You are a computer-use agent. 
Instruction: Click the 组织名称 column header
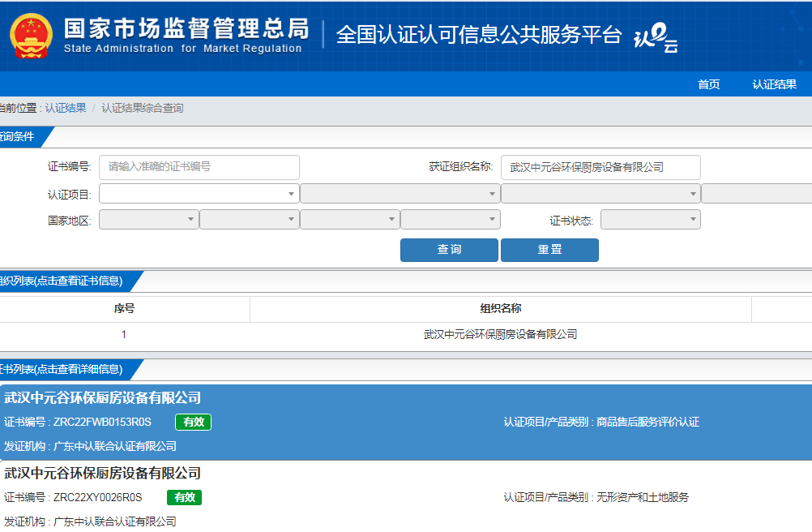click(500, 309)
